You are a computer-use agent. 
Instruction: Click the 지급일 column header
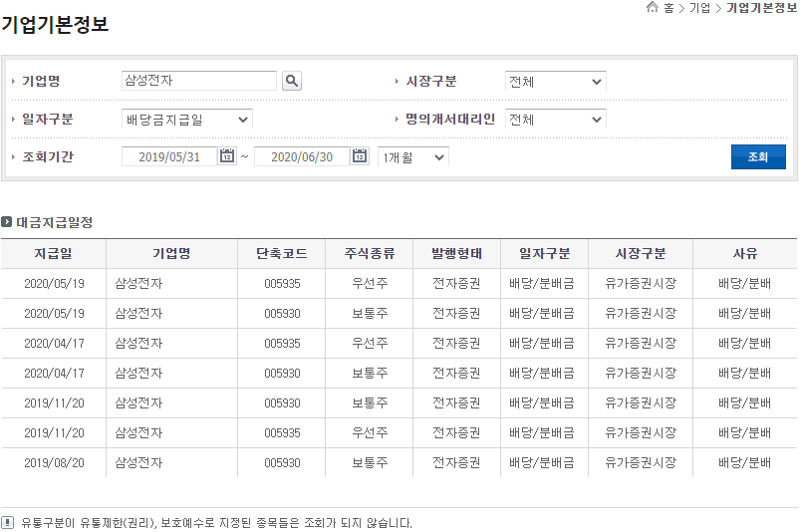(x=53, y=253)
